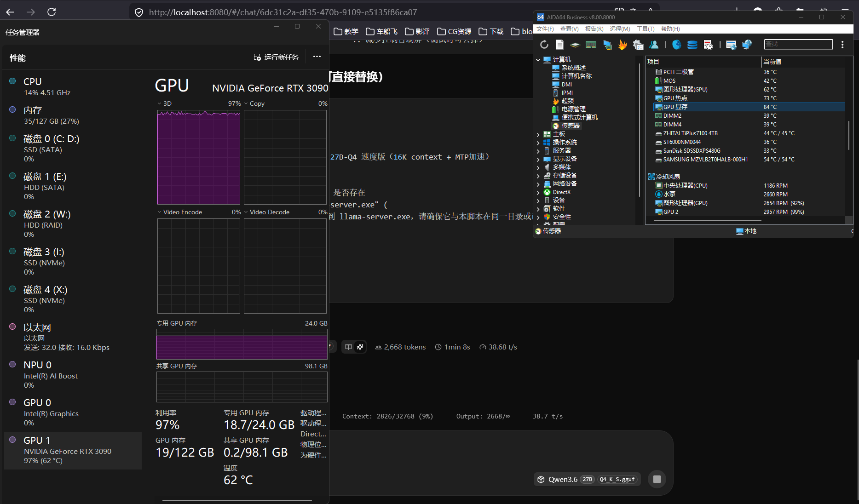
Task: Select the 超频 tree item
Action: [x=567, y=101]
